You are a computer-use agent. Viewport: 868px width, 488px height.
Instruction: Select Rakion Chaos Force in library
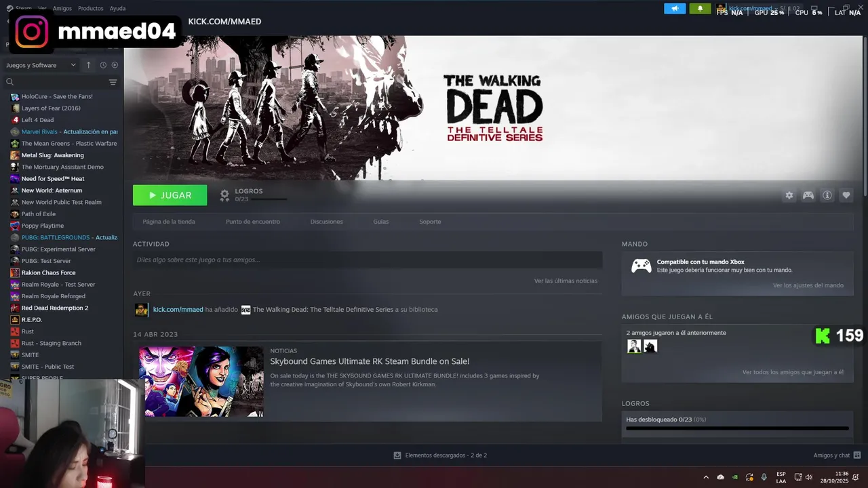(x=48, y=272)
